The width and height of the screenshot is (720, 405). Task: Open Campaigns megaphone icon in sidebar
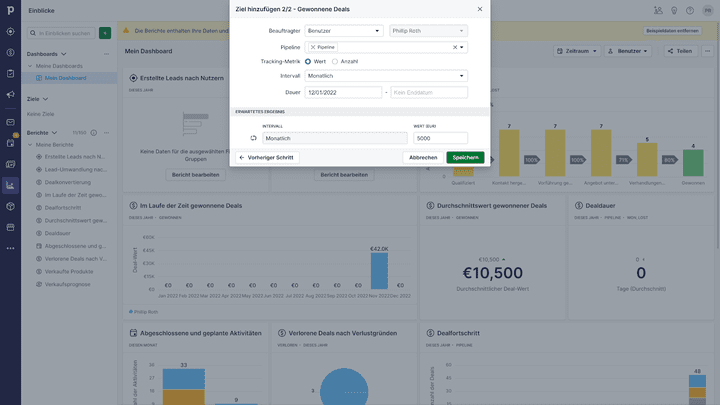pyautogui.click(x=10, y=95)
